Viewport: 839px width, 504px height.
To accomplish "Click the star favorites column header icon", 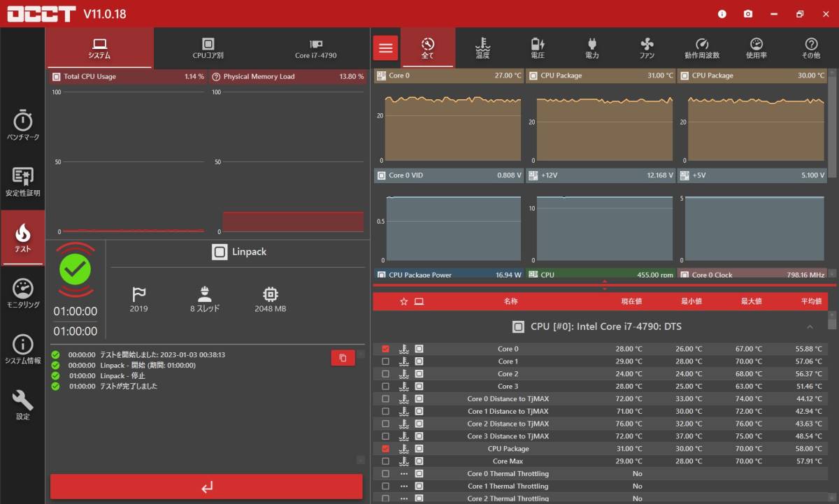I will click(403, 301).
